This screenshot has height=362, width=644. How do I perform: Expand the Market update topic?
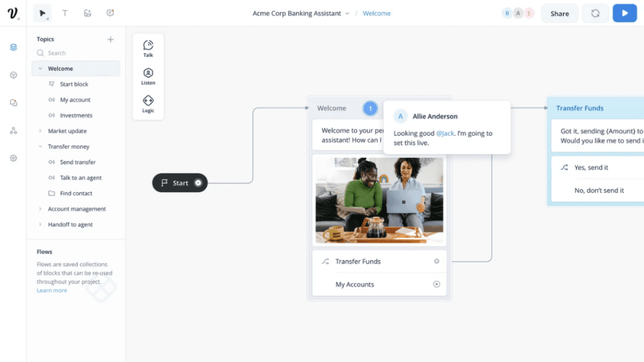40,131
